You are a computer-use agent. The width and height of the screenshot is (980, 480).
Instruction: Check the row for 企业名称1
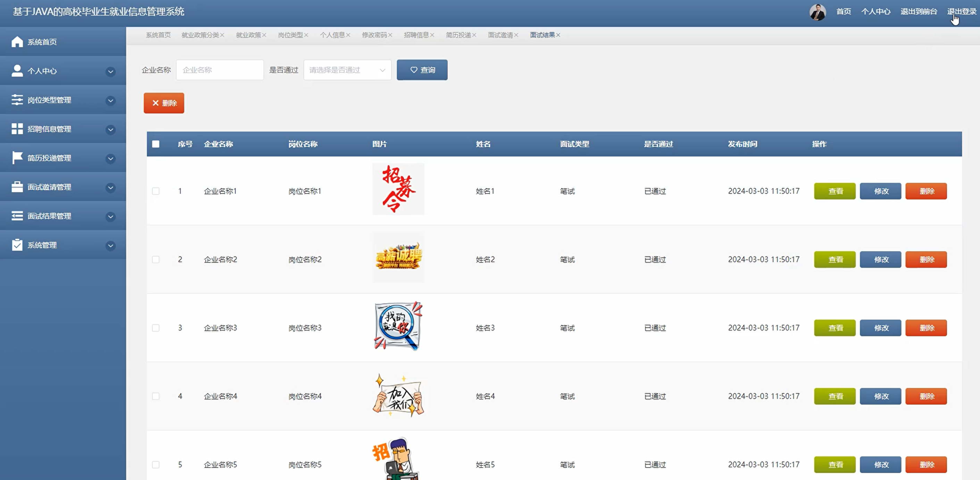pyautogui.click(x=156, y=191)
